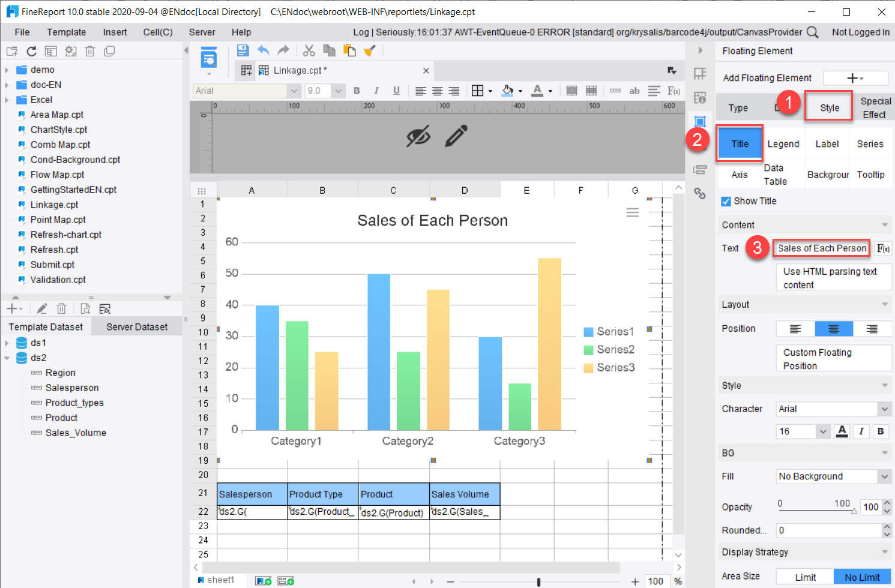Screen dimensions: 895x588
Task: Click the Paste clipboard icon
Action: click(349, 50)
